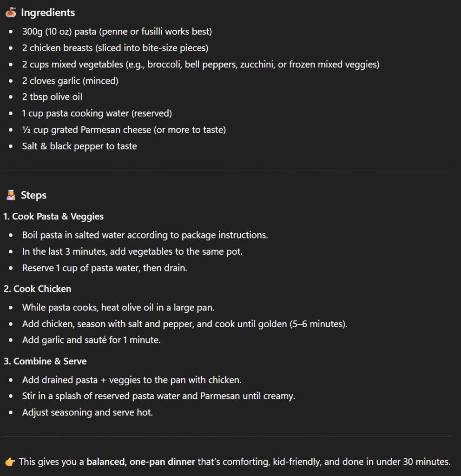
Task: Click the mixed vegetables ingredient line
Action: click(200, 65)
